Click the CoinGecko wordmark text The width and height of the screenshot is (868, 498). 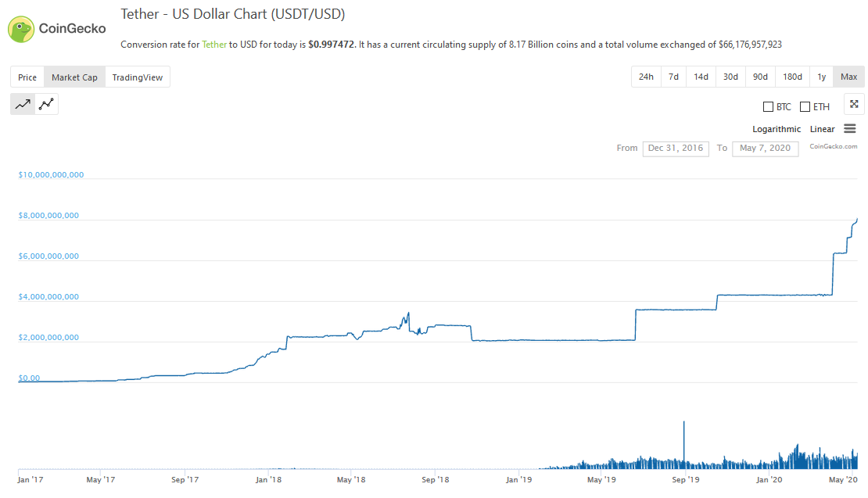(x=73, y=29)
